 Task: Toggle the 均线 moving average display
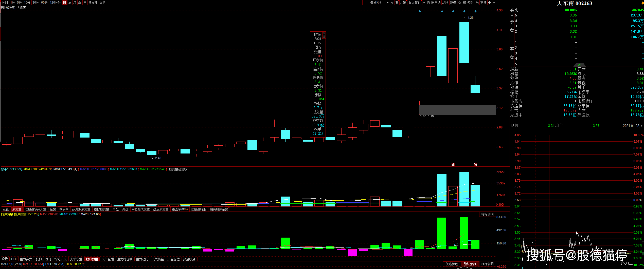(x=445, y=3)
